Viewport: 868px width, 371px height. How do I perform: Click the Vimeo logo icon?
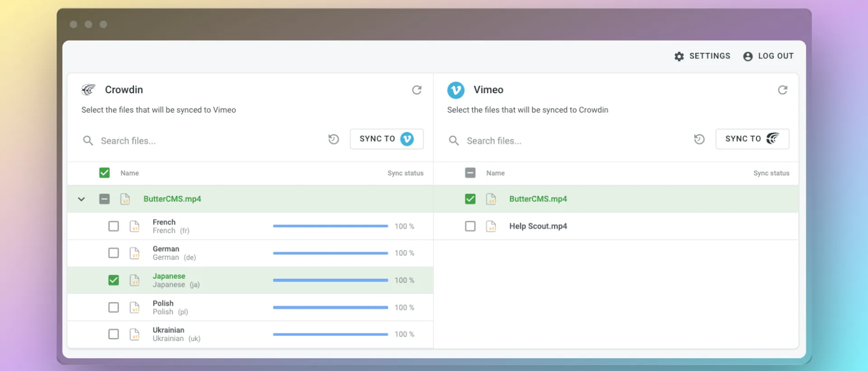(x=456, y=90)
